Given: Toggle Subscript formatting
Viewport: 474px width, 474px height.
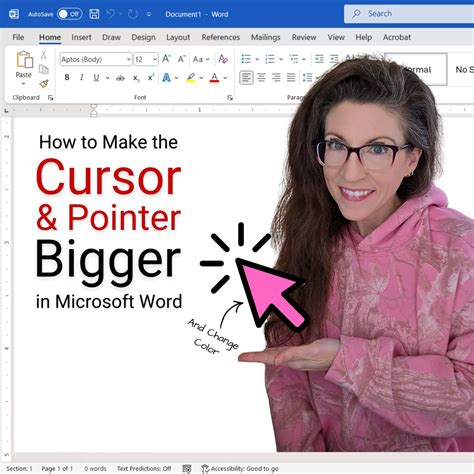Looking at the screenshot, I should click(136, 78).
